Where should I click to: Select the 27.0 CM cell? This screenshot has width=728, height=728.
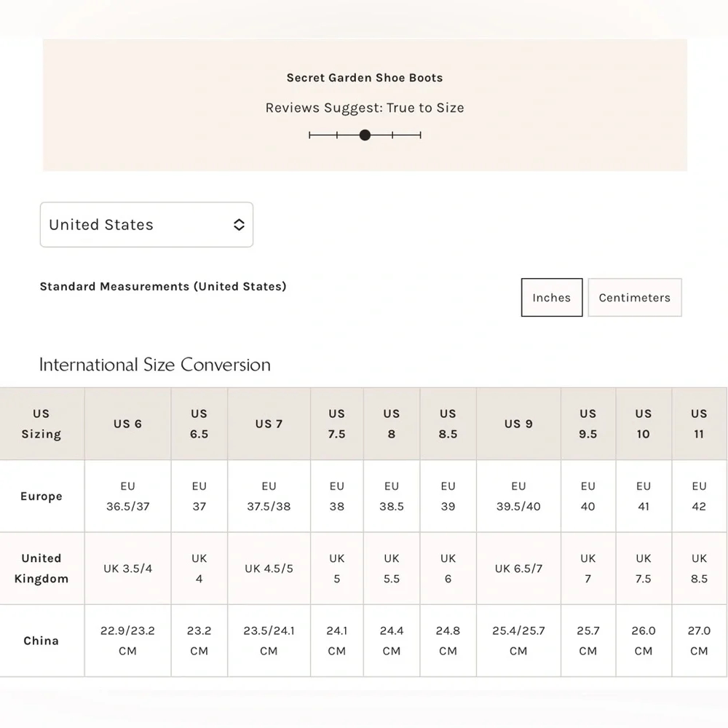click(699, 641)
